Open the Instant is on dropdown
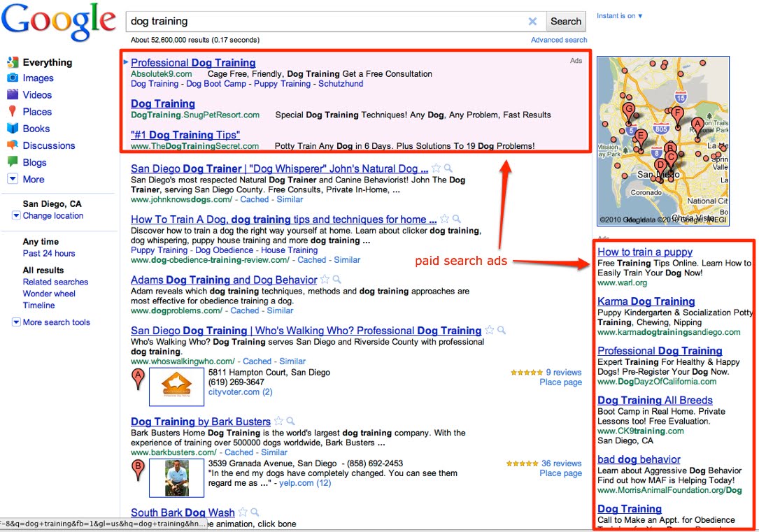The height and width of the screenshot is (532, 759). (619, 16)
